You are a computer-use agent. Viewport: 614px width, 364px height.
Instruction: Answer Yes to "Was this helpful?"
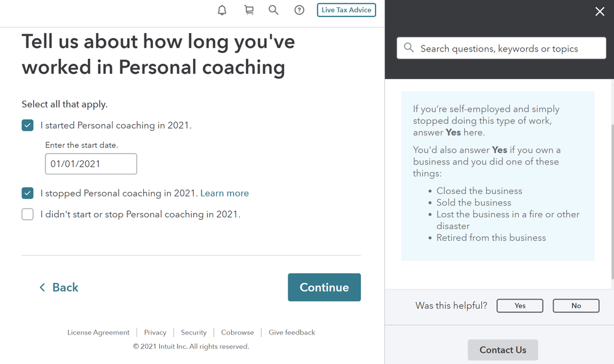pos(519,306)
